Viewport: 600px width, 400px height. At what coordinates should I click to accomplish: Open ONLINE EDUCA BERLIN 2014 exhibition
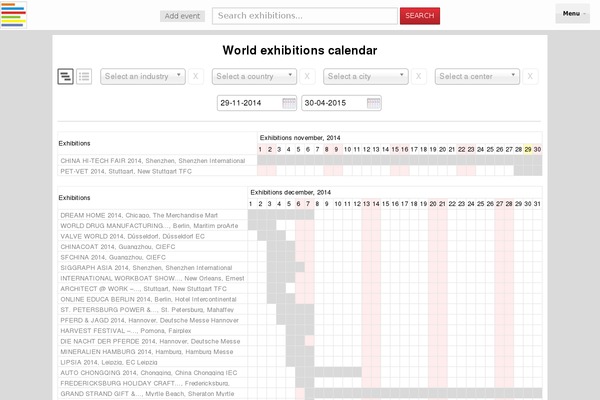(148, 299)
